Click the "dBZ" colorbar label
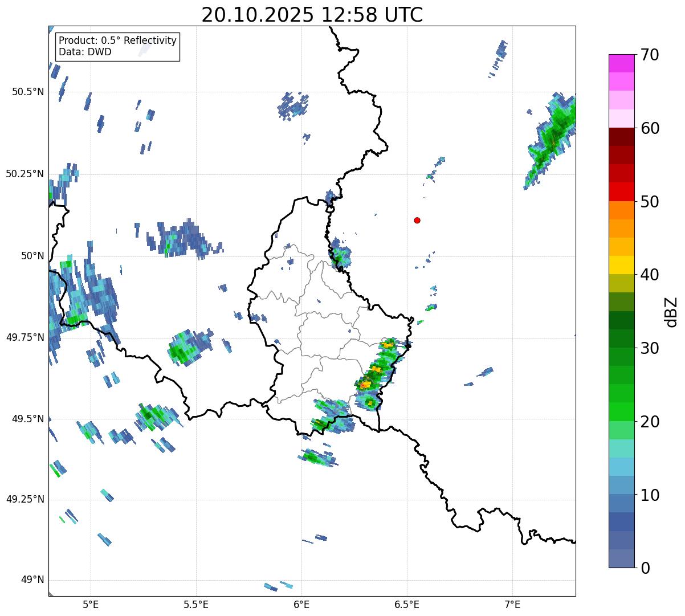The image size is (685, 616). (x=671, y=311)
